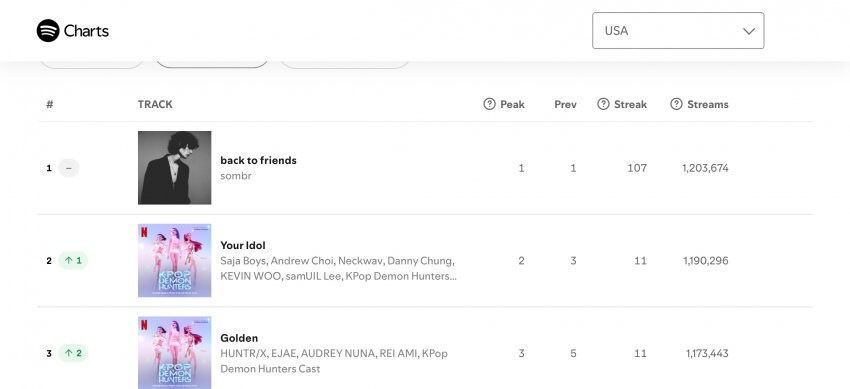This screenshot has width=850, height=389.
Task: Open the USA country dropdown
Action: click(678, 31)
